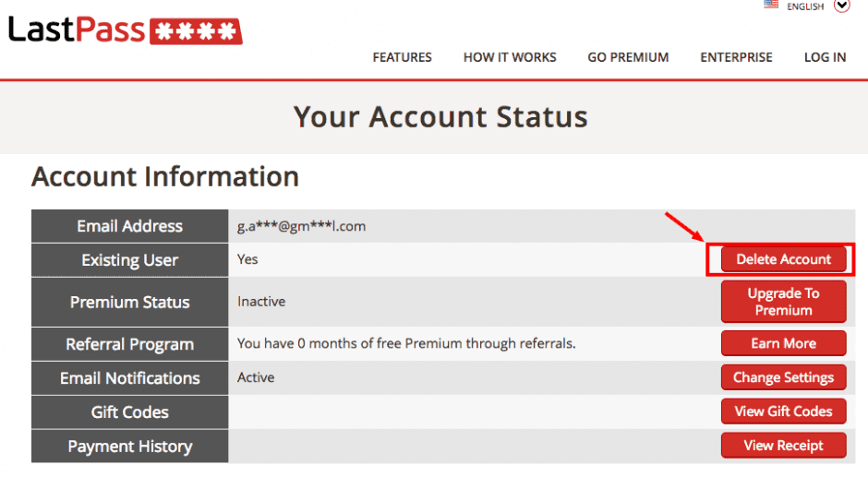Click the Delete Account button

[x=783, y=259]
